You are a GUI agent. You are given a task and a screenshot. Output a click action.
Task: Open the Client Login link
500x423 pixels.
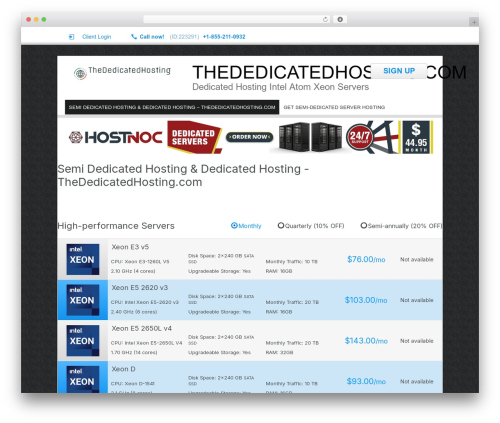click(96, 37)
